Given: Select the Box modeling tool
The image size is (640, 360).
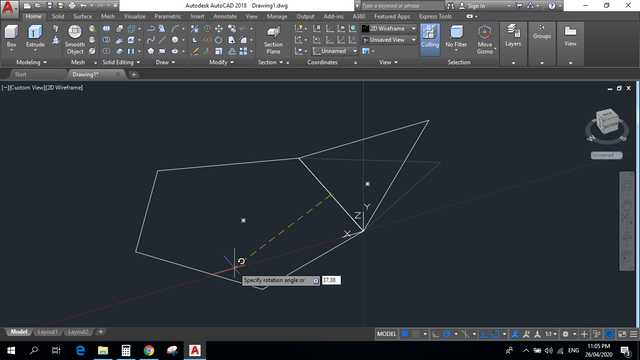Looking at the screenshot, I should click(x=11, y=36).
